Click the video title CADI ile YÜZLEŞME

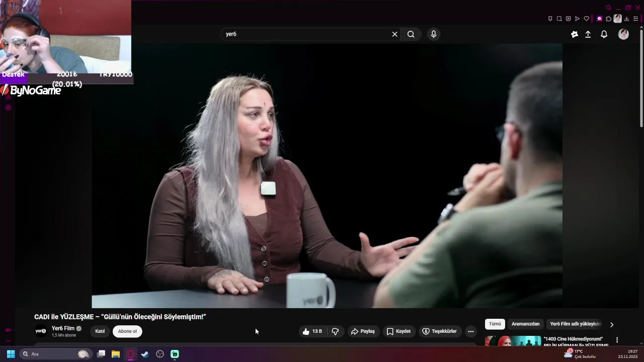point(120,317)
